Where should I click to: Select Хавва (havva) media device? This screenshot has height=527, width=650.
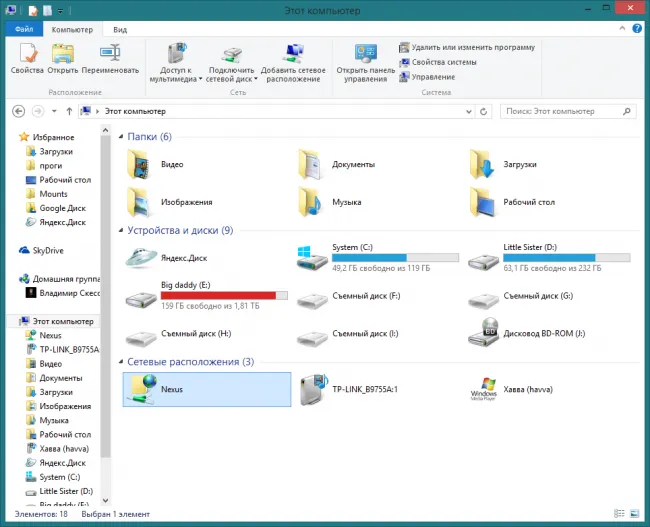click(511, 389)
